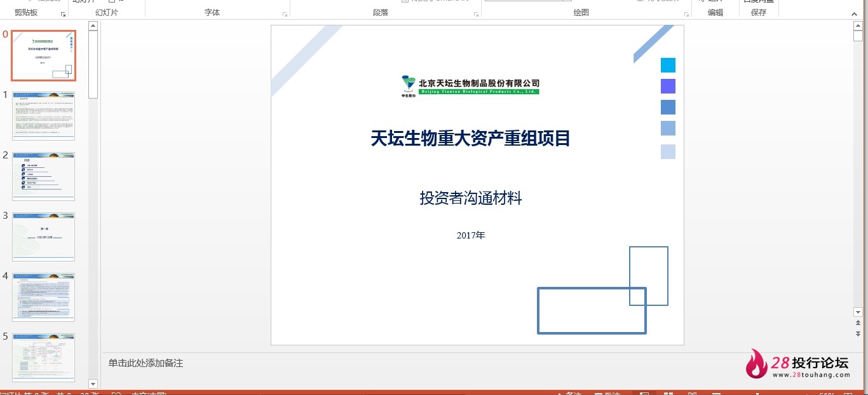Select slide 2 thumbnail showing 目录
The height and width of the screenshot is (395, 868).
coord(43,176)
